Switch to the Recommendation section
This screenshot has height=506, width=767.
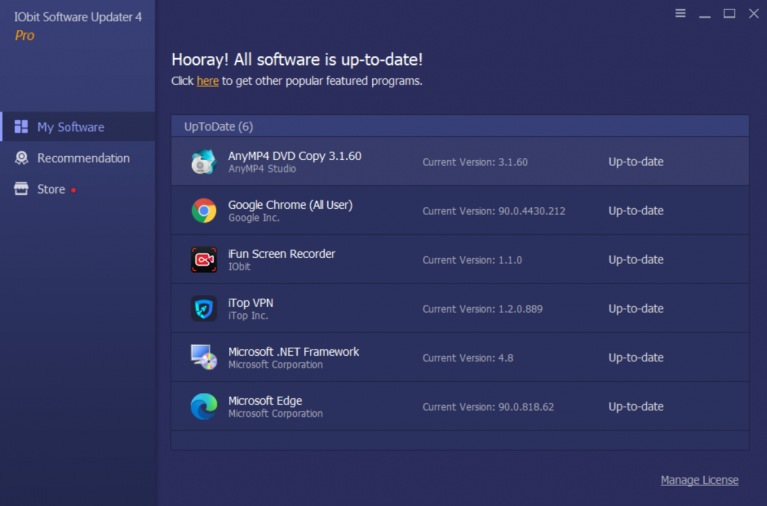(78, 158)
